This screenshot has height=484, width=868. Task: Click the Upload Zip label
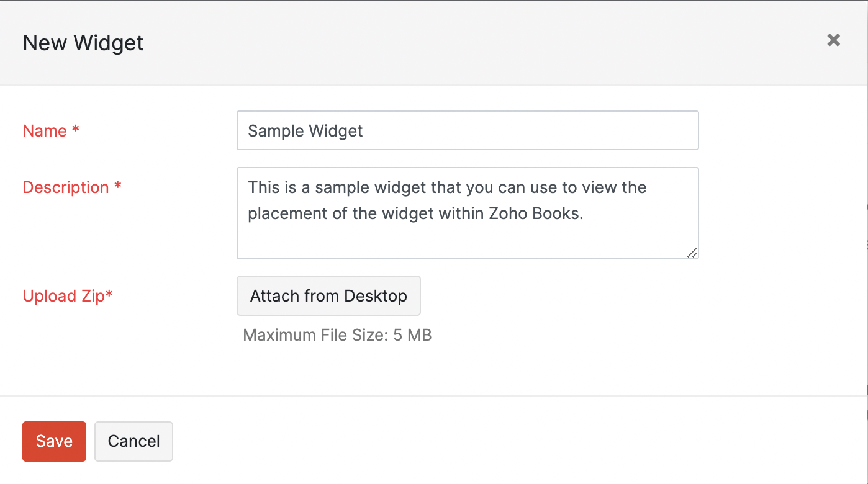click(x=63, y=296)
